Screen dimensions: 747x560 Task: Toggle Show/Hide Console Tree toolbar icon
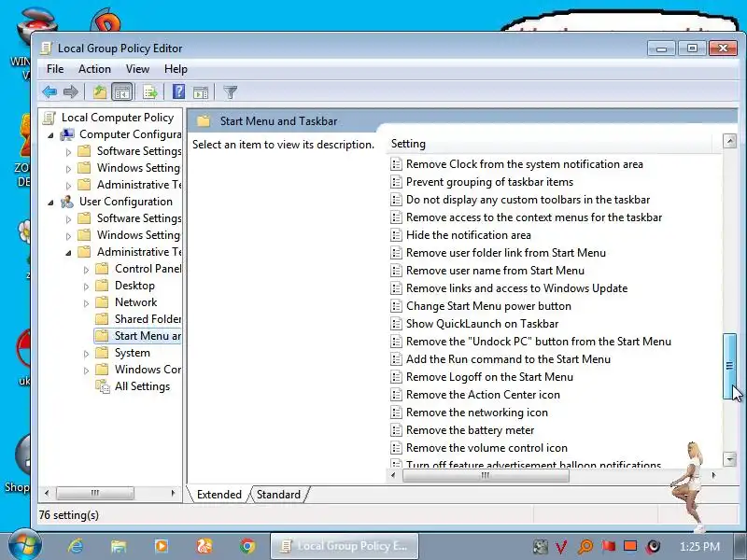point(122,91)
